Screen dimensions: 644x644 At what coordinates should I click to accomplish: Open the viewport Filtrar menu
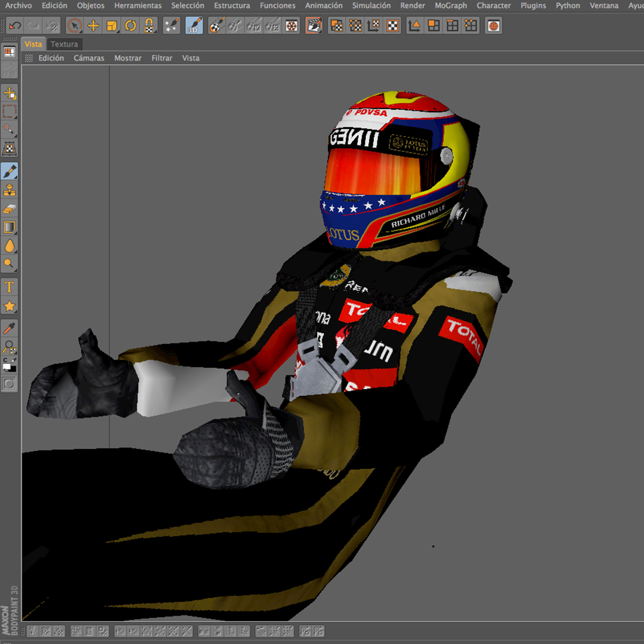[162, 58]
